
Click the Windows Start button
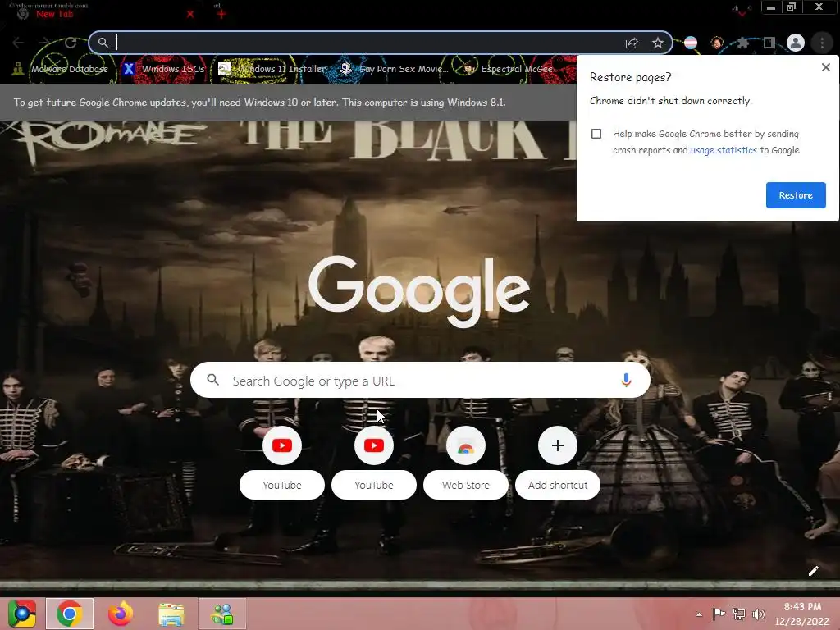[x=21, y=614]
